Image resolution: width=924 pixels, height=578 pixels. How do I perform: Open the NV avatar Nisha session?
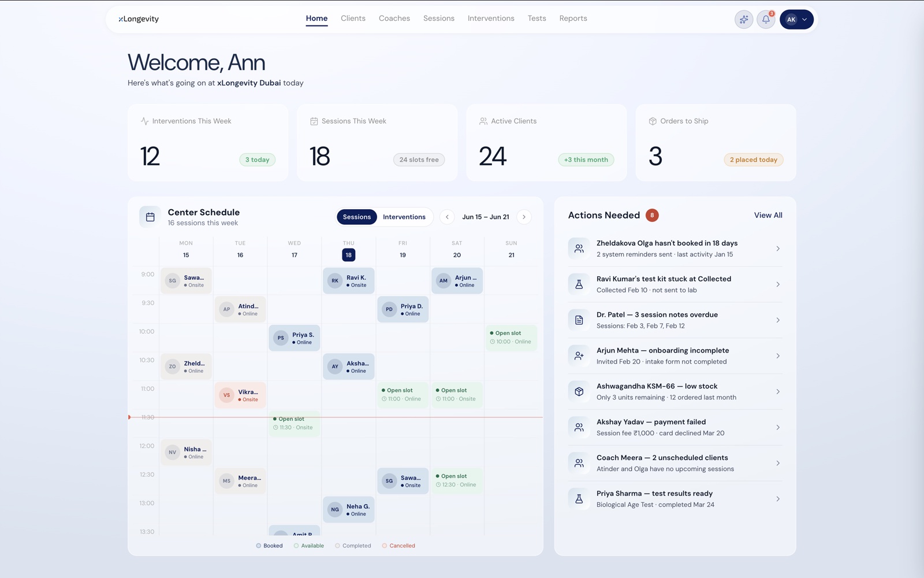[x=186, y=453]
